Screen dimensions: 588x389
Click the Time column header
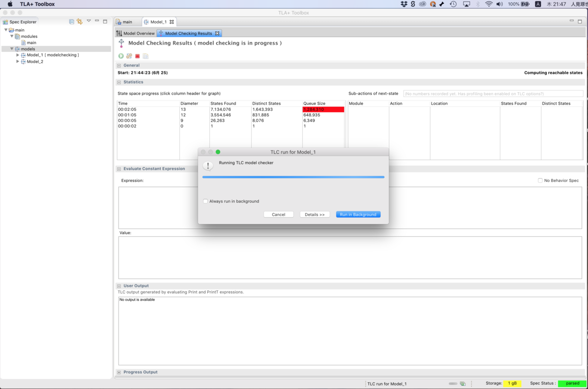point(148,104)
